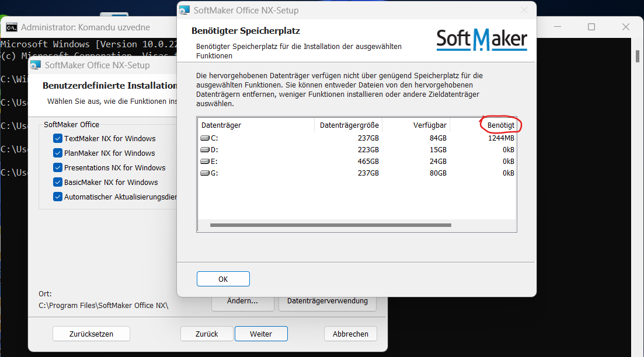Cancel the installation with Abbrechen
Image resolution: width=644 pixels, height=357 pixels.
click(x=350, y=334)
